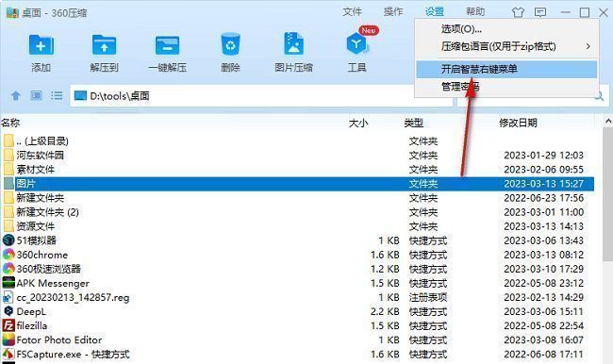Screen dimensions: 613x364
Task: Switch to the list view mode button
Action: pos(57,95)
